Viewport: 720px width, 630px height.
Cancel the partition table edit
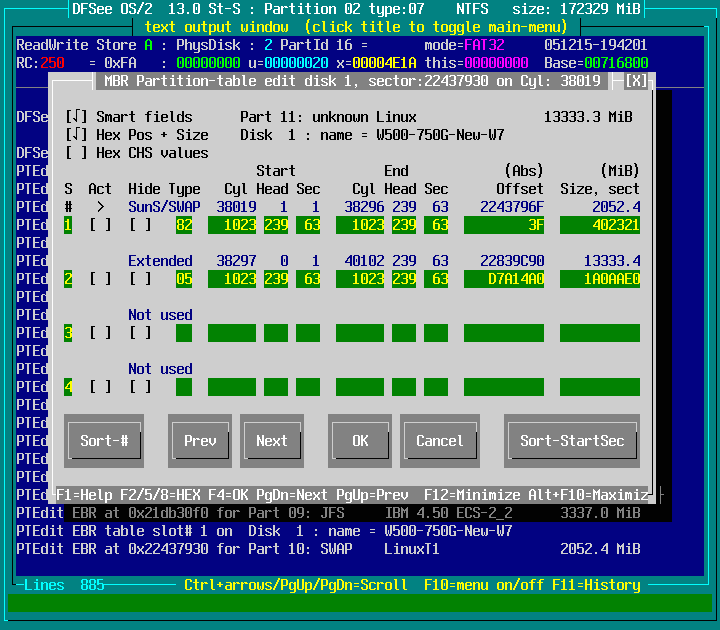(x=440, y=440)
